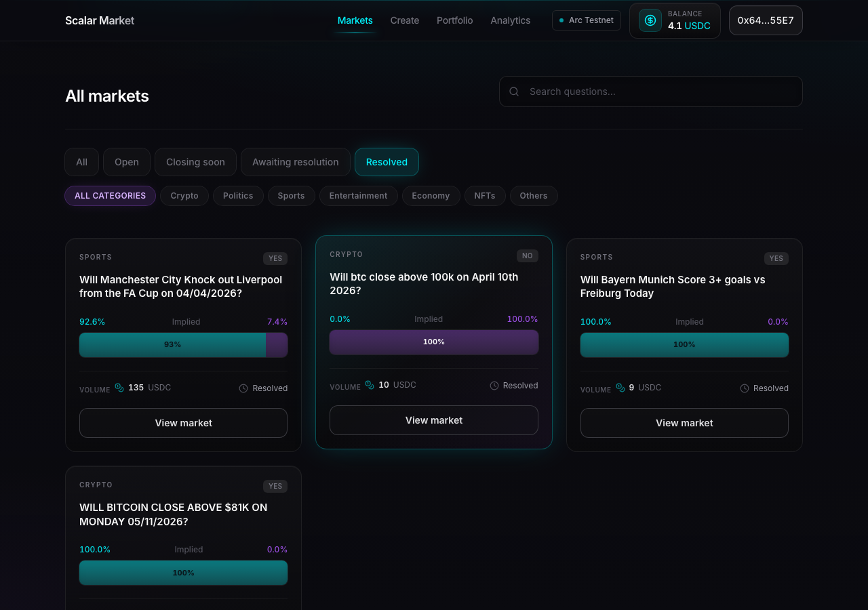Viewport: 868px width, 610px height.
Task: Click the All markets heading
Action: click(107, 96)
